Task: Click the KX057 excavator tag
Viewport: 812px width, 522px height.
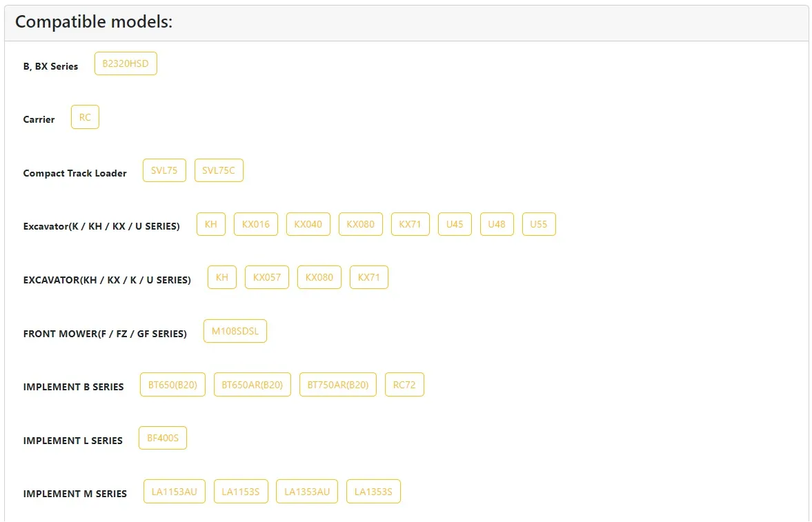Action: click(267, 277)
